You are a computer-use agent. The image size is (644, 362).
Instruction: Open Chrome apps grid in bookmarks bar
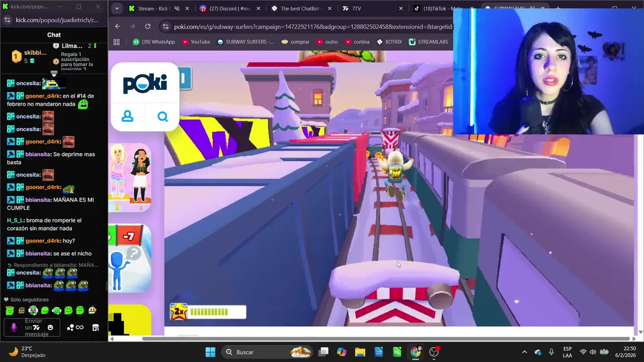(117, 42)
